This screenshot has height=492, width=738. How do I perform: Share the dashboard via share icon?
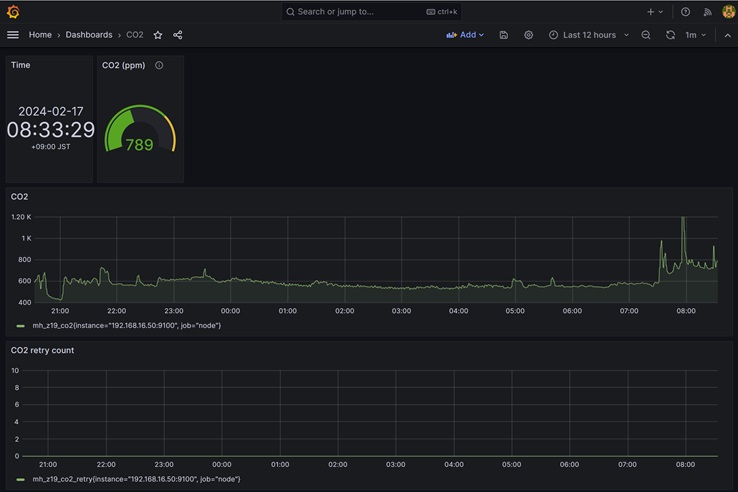[x=178, y=35]
